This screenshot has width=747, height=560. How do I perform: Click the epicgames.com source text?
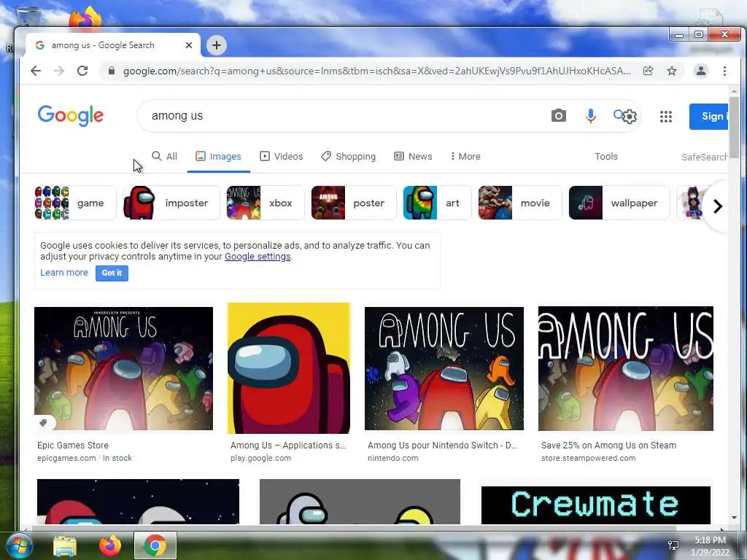coord(66,458)
